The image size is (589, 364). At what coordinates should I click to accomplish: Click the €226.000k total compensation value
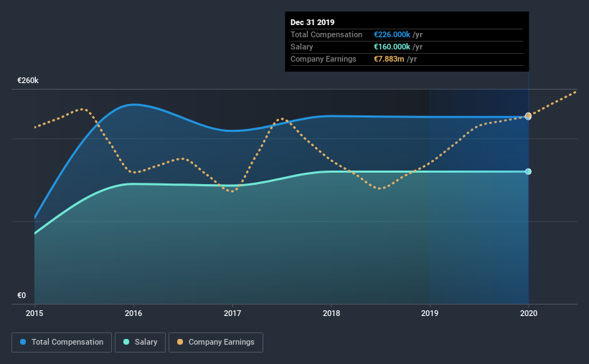392,34
